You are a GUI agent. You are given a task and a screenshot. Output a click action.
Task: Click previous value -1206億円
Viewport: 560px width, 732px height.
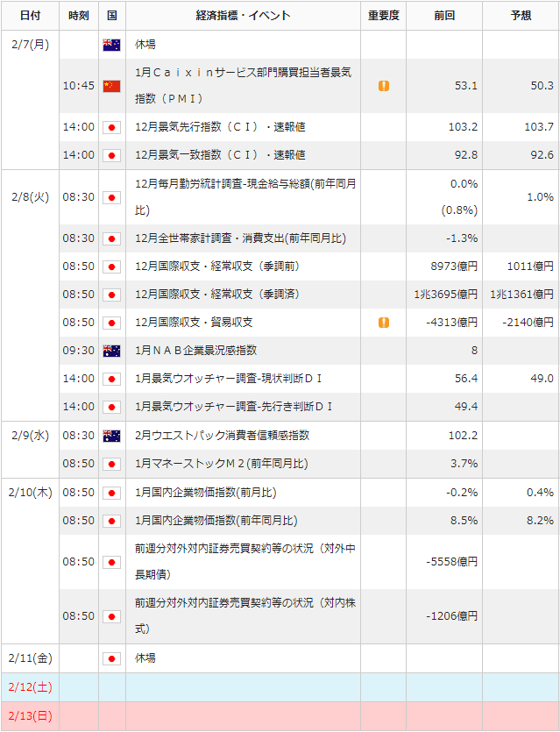point(451,616)
